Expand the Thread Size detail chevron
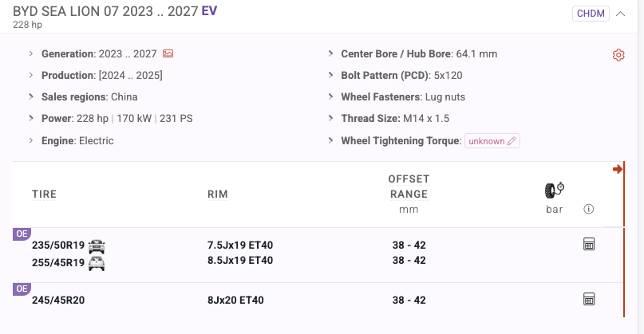This screenshot has height=334, width=644. tap(330, 119)
